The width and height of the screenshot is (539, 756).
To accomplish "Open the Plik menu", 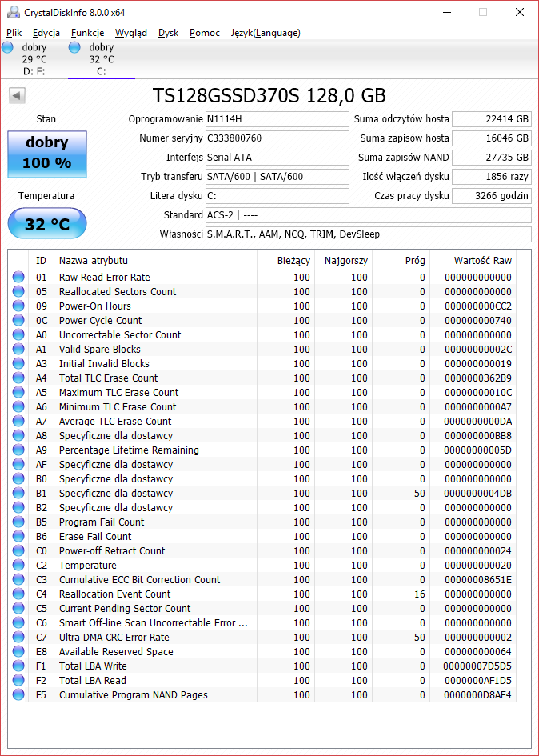I will pos(14,33).
